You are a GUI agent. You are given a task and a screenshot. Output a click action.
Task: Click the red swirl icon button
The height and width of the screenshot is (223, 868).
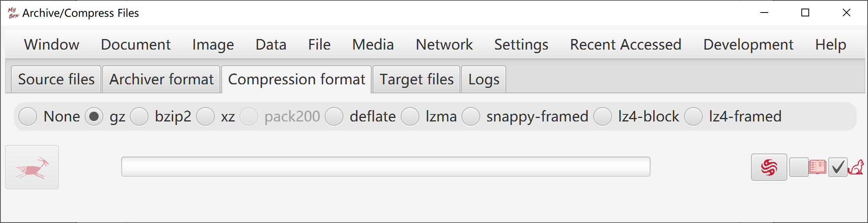(x=769, y=167)
